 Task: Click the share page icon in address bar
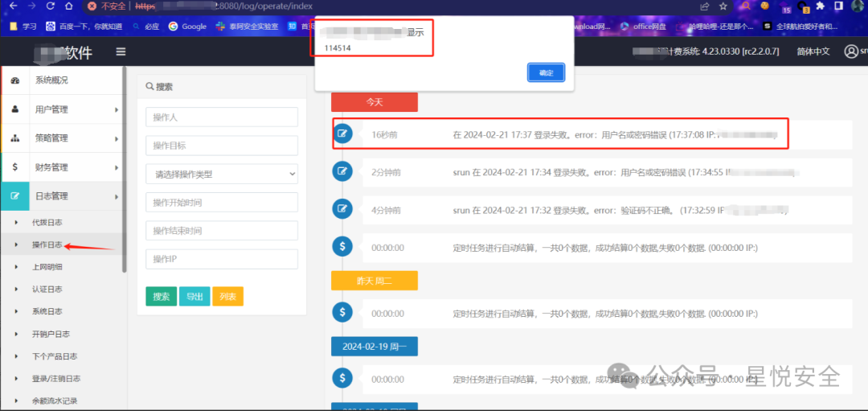pos(704,6)
